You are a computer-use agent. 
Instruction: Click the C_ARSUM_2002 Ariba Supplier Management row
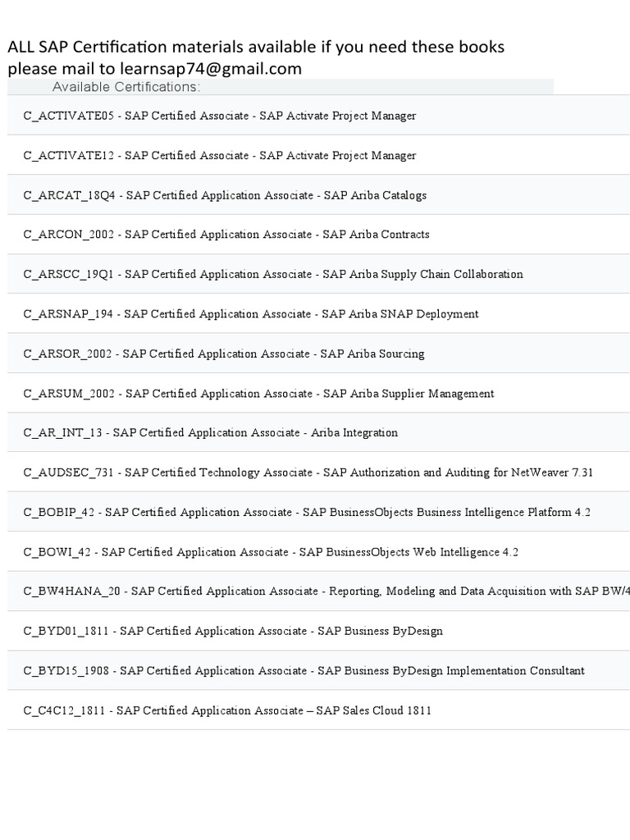(x=258, y=394)
